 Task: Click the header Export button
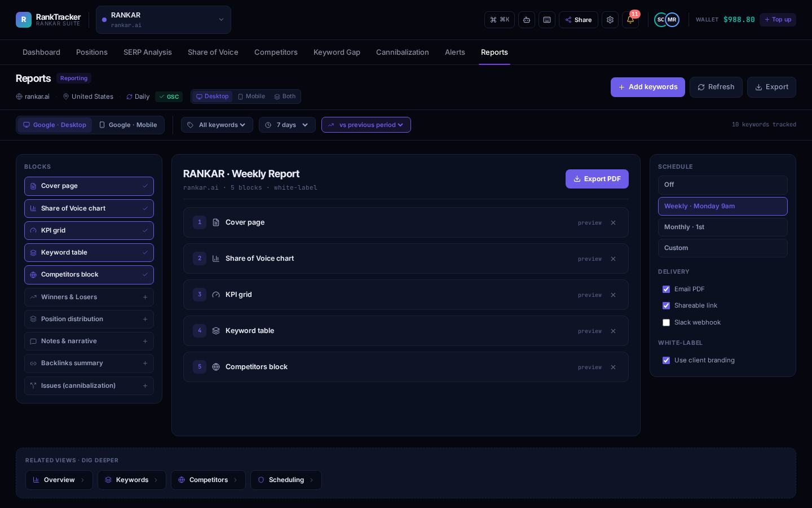pos(771,87)
